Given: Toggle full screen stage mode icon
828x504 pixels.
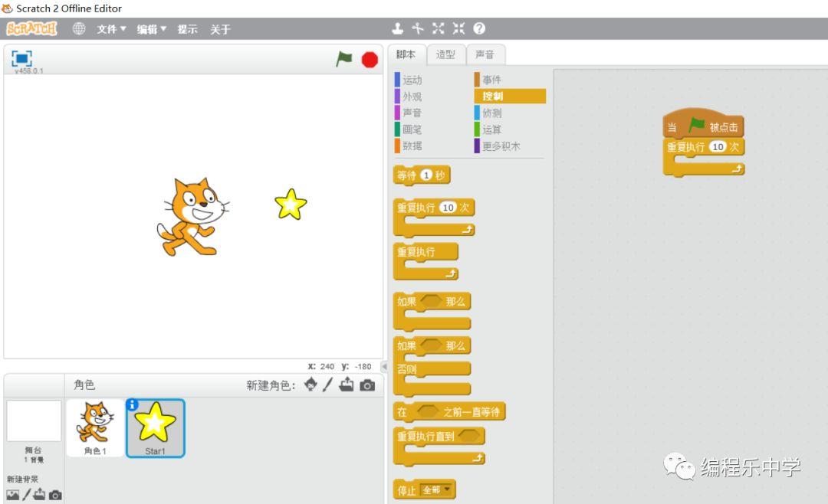Looking at the screenshot, I should pyautogui.click(x=21, y=58).
